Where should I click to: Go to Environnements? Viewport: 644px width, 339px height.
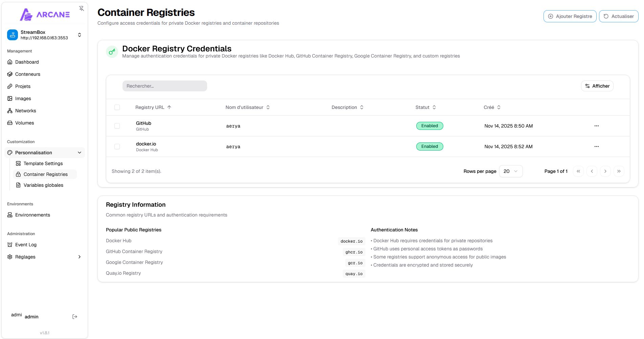[45, 215]
